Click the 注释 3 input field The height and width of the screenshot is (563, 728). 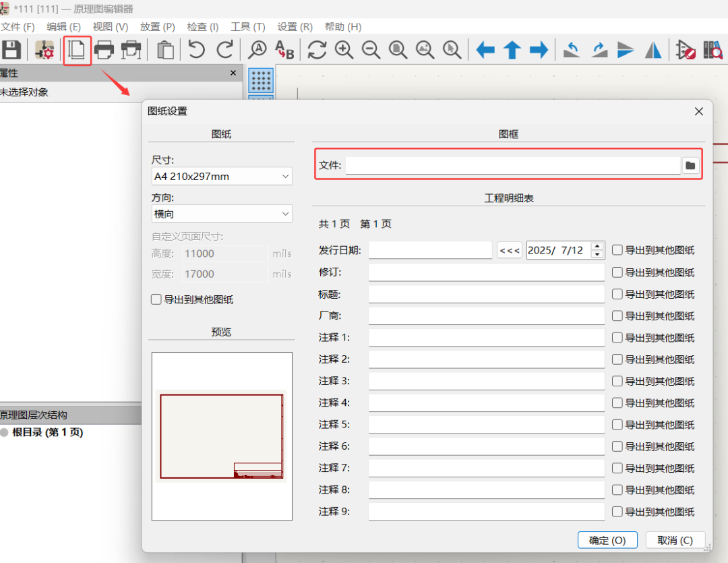pyautogui.click(x=487, y=381)
